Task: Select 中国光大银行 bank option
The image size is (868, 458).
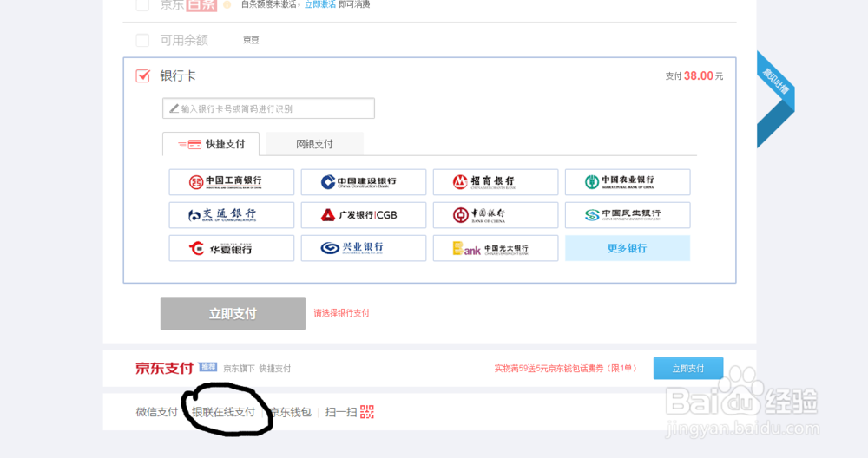Action: (x=496, y=248)
